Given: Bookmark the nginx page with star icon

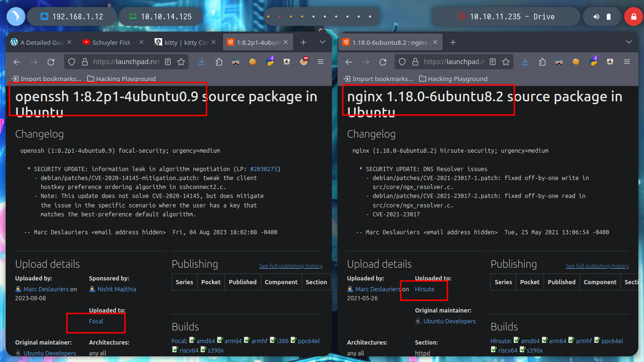Looking at the screenshot, I should (x=506, y=62).
